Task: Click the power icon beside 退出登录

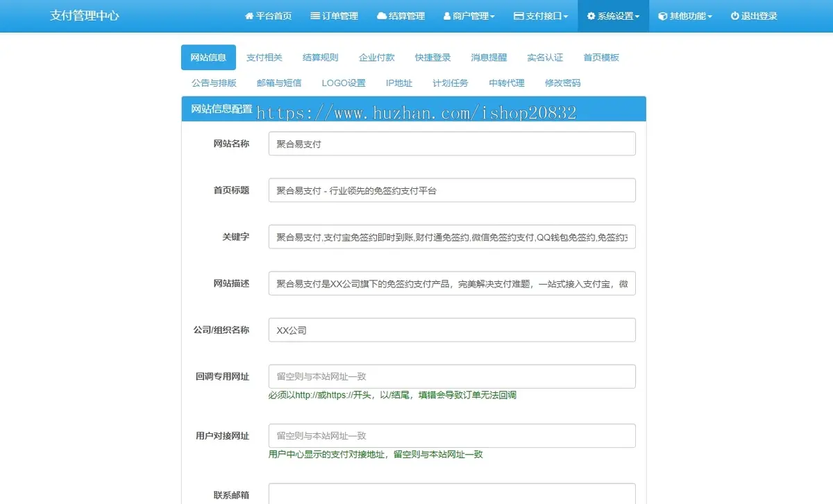Action: click(734, 16)
